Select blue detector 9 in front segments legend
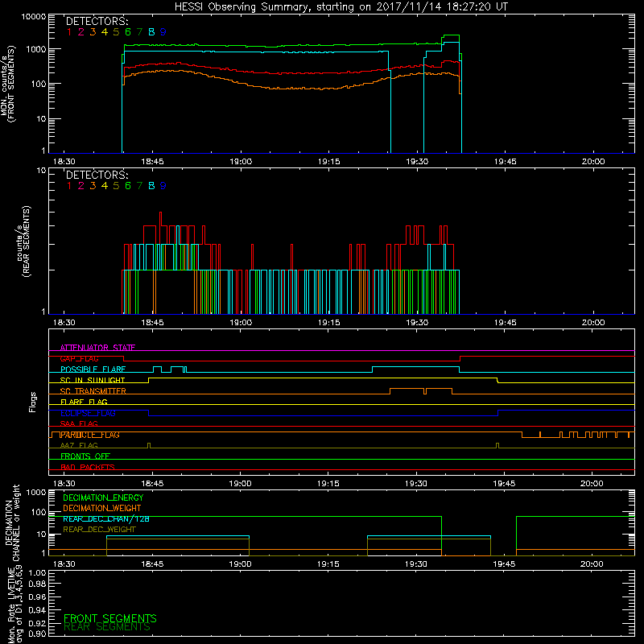644x644 pixels. 163,32
